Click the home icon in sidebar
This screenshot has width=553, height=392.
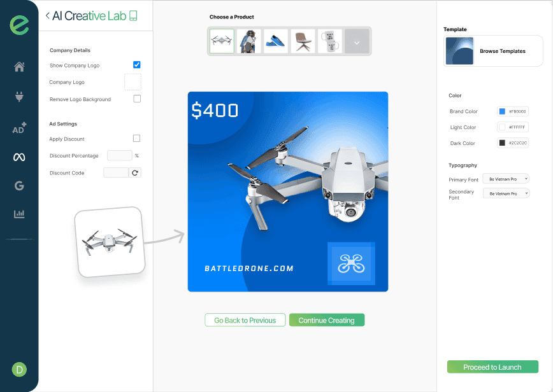click(x=19, y=67)
